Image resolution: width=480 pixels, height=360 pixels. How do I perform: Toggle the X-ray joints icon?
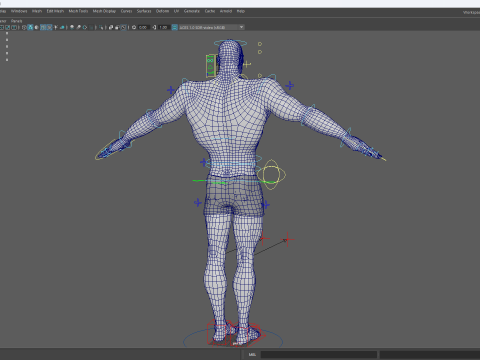pyautogui.click(x=124, y=27)
